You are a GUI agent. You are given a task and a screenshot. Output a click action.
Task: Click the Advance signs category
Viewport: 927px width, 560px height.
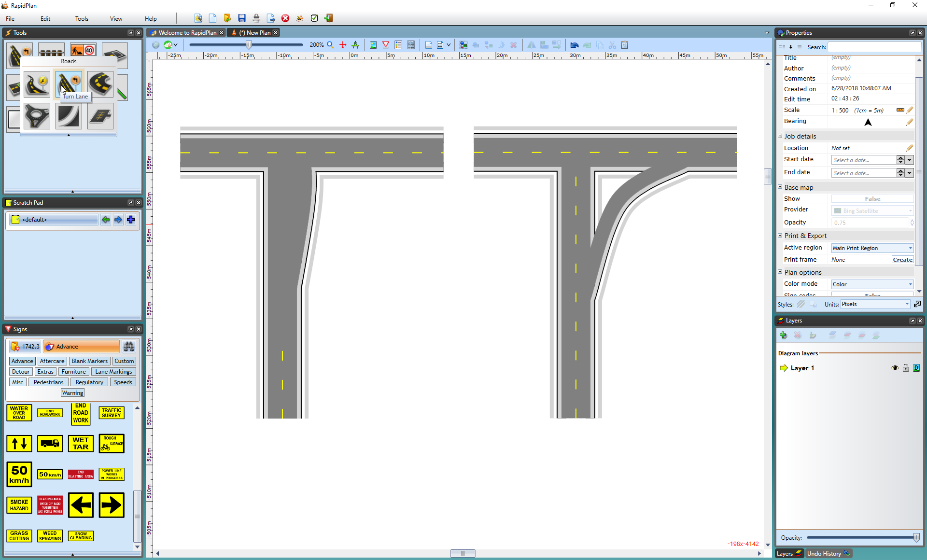coord(22,361)
